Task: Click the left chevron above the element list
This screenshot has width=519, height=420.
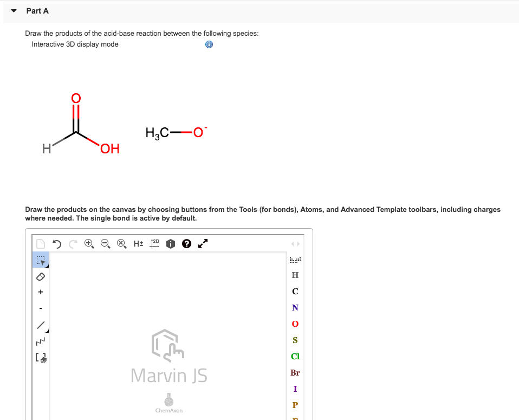Action: [293, 244]
